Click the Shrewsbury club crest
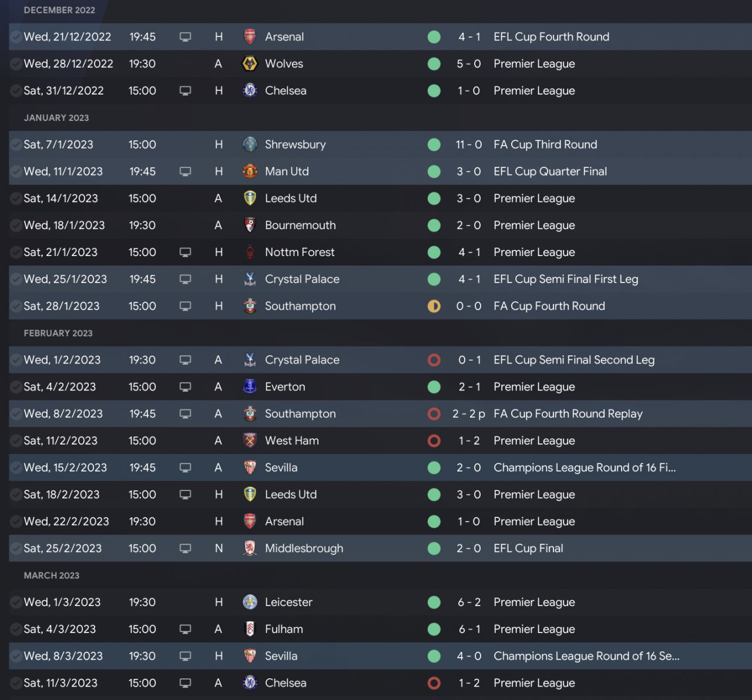Image resolution: width=752 pixels, height=700 pixels. coord(250,144)
